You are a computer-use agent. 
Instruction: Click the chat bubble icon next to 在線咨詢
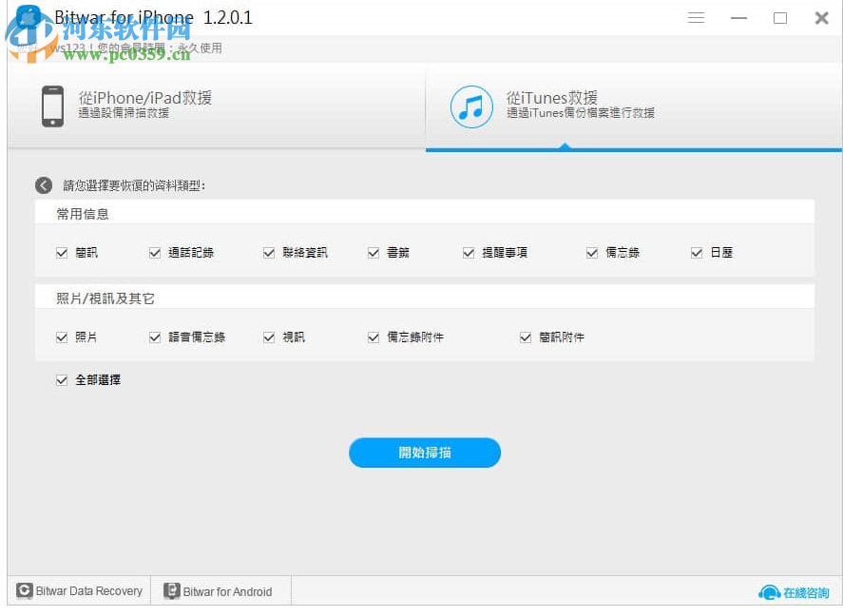click(x=768, y=591)
